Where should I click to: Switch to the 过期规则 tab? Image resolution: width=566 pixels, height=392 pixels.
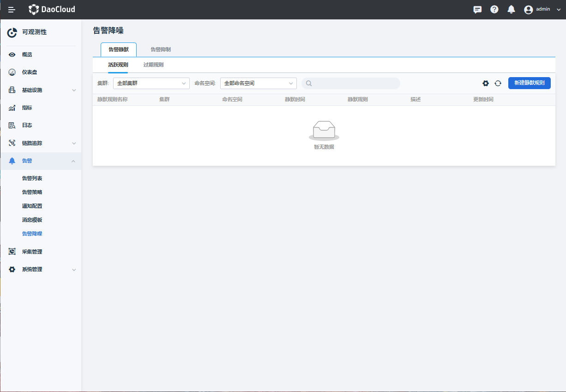153,65
